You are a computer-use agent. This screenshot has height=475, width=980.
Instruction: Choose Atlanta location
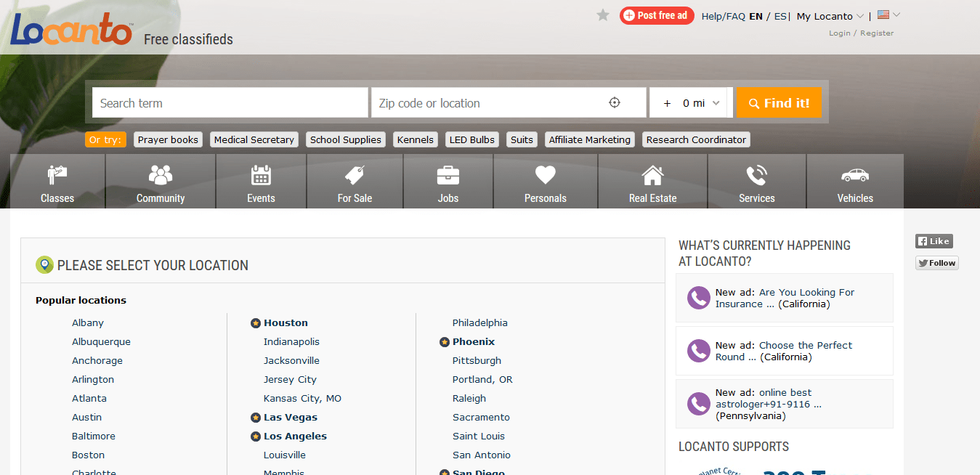pos(89,399)
